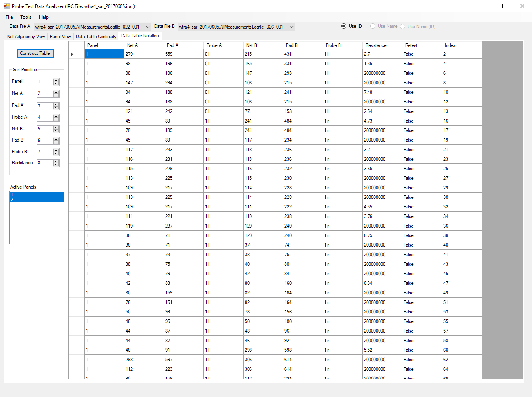Click the Probe A sort priority spinner

[x=56, y=118]
